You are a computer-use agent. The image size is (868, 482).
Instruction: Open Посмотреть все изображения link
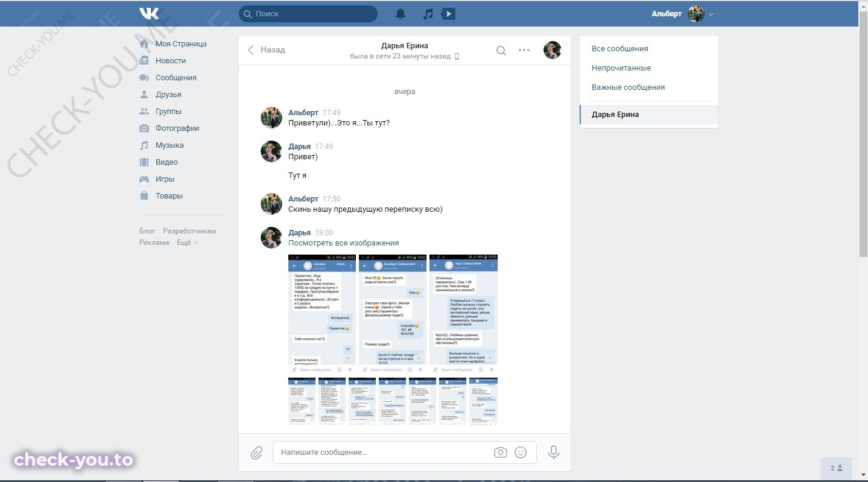point(344,243)
